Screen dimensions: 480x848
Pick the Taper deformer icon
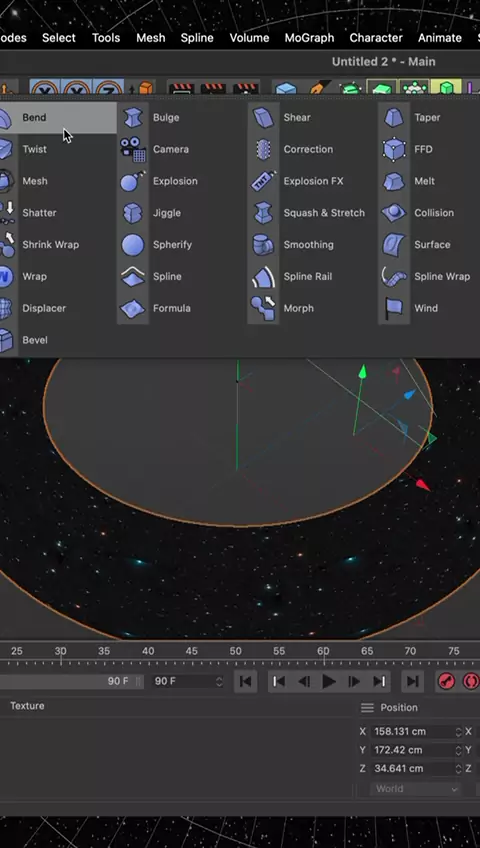click(x=395, y=117)
